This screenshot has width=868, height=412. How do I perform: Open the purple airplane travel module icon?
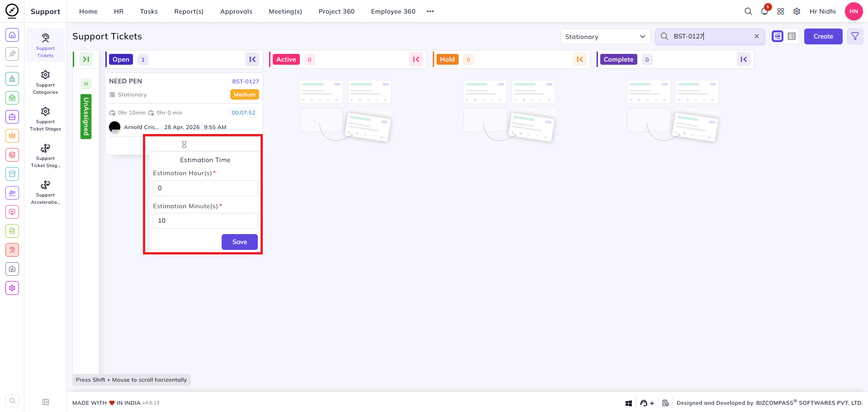[x=12, y=193]
